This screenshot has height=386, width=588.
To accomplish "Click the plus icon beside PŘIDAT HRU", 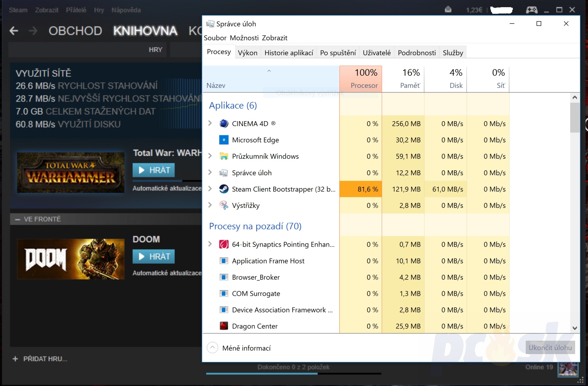I will coord(15,359).
